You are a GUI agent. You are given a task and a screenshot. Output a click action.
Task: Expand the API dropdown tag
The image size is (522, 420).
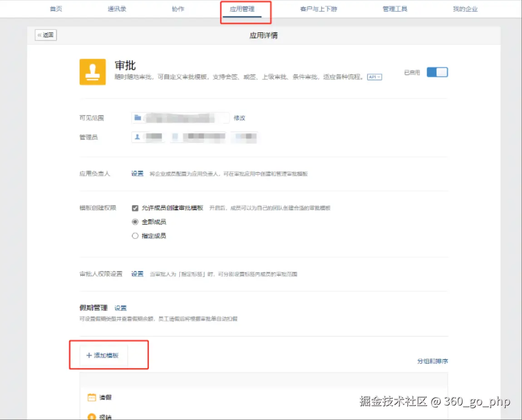(x=374, y=77)
